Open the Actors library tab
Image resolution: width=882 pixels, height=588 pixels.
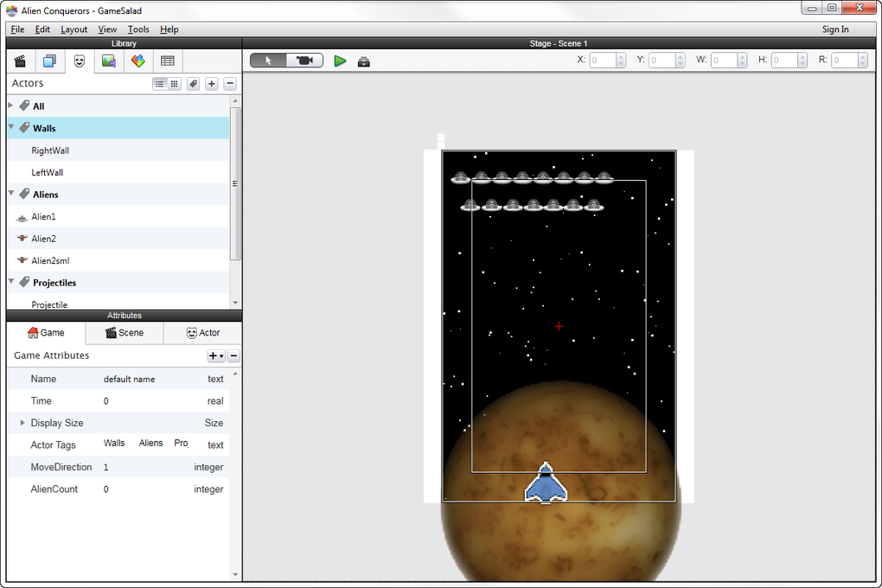click(80, 61)
